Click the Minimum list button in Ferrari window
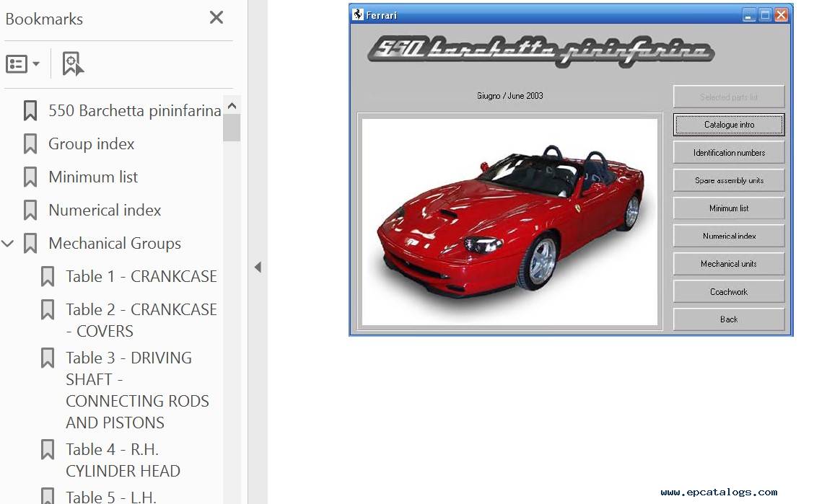 coord(729,208)
